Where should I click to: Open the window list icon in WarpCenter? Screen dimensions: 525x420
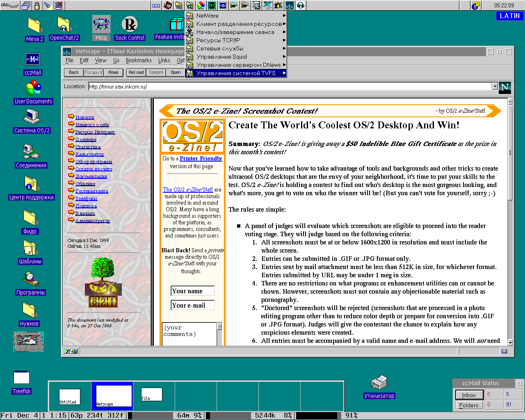(x=26, y=5)
